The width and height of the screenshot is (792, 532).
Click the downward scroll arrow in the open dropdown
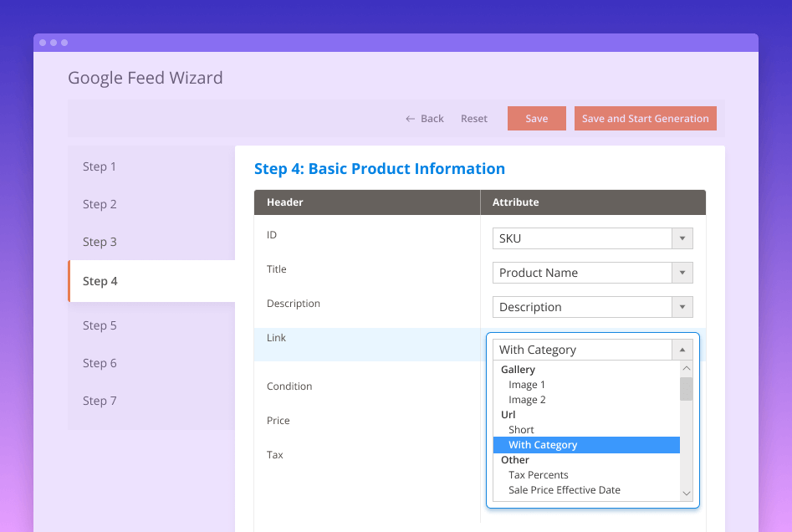coord(686,493)
